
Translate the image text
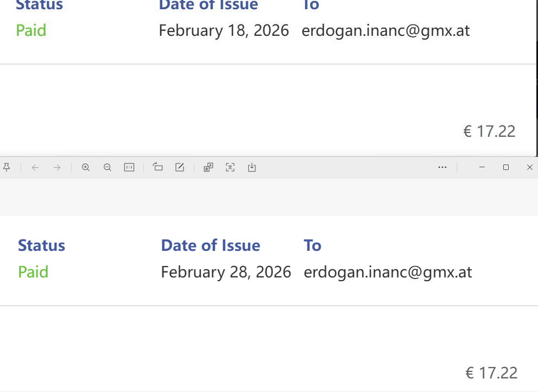(x=208, y=168)
